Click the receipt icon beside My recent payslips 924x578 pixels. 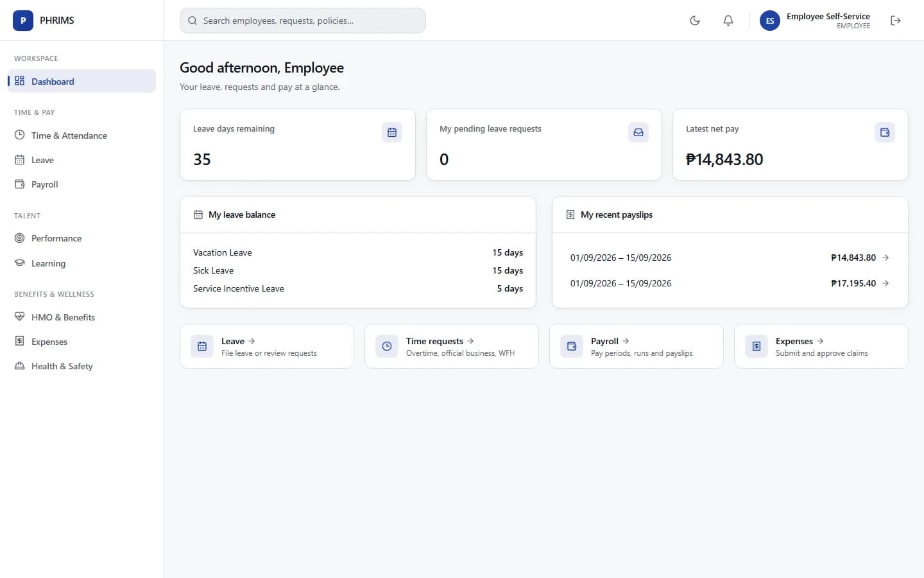(570, 215)
